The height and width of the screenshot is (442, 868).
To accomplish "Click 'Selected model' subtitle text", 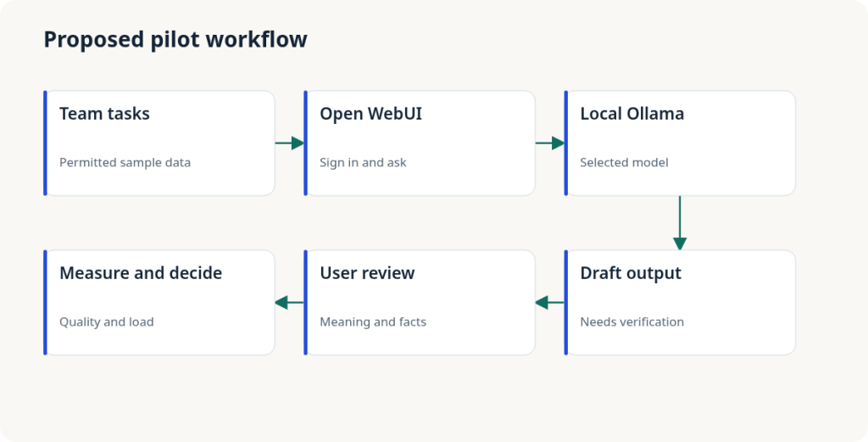I will click(625, 162).
